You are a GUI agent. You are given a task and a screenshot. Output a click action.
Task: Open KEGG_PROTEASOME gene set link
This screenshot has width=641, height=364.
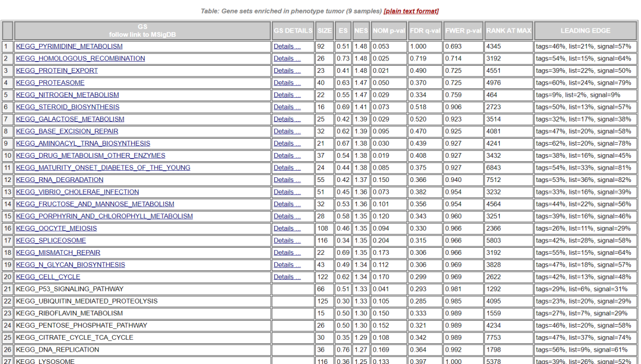pyautogui.click(x=50, y=83)
